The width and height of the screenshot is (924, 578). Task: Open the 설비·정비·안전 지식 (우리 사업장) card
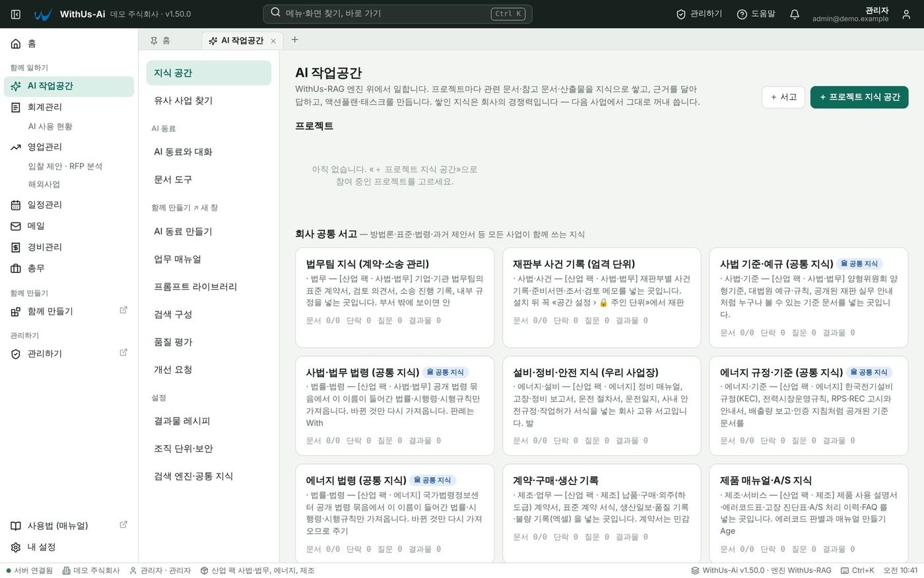pyautogui.click(x=601, y=406)
